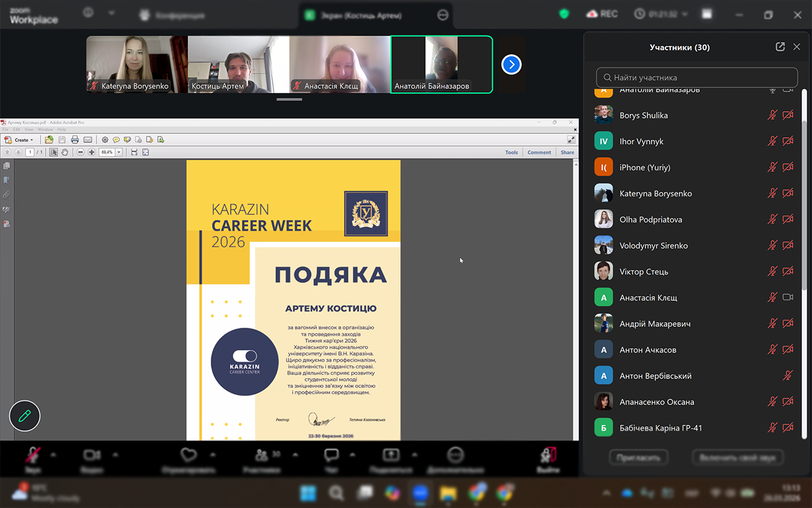Open the Tools pane in Acrobat
The width and height of the screenshot is (812, 508).
tap(511, 152)
